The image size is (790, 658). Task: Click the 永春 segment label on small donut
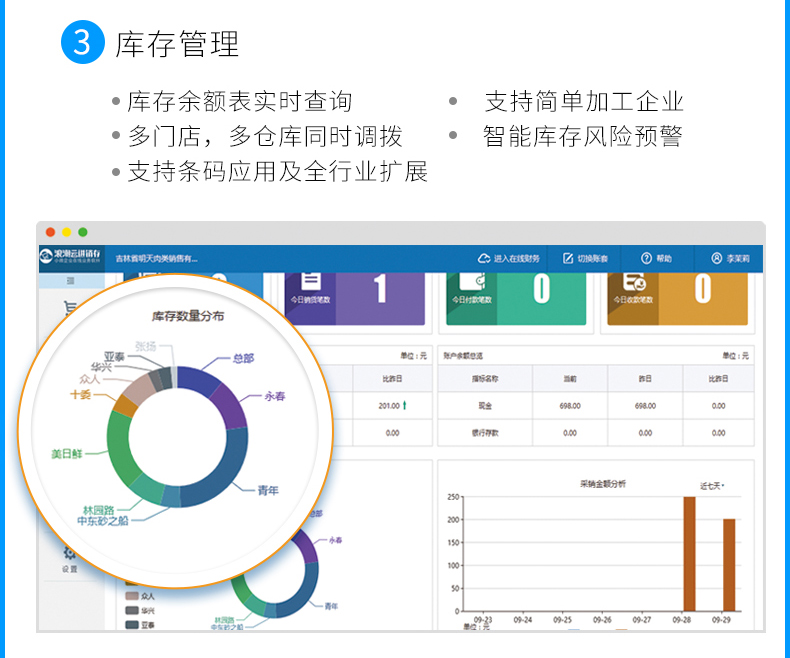[x=336, y=540]
